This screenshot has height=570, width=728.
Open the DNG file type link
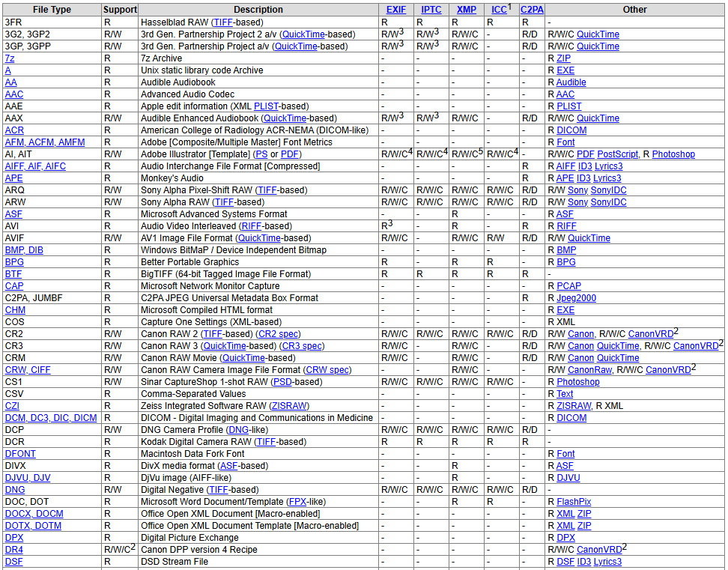coord(15,490)
